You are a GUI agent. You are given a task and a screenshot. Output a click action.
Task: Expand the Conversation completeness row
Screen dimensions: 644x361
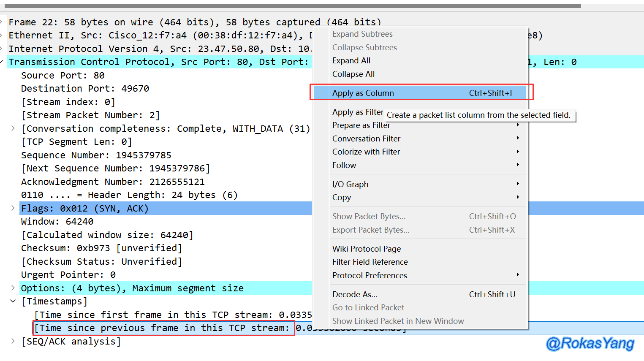13,128
